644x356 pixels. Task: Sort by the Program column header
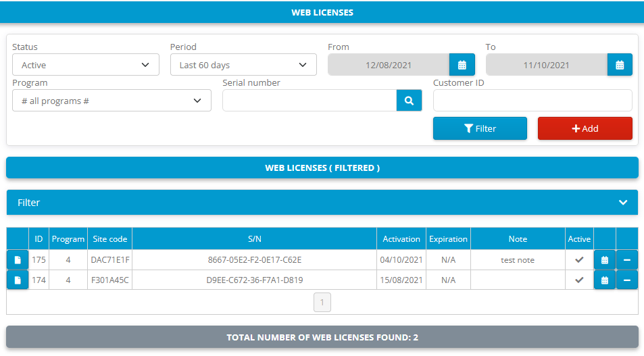(68, 239)
